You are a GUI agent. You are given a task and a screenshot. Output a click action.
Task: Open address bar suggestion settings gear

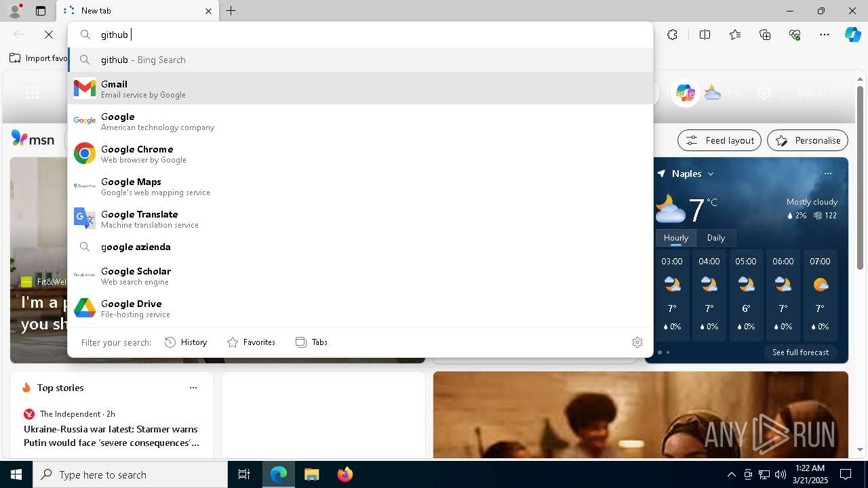tap(637, 342)
